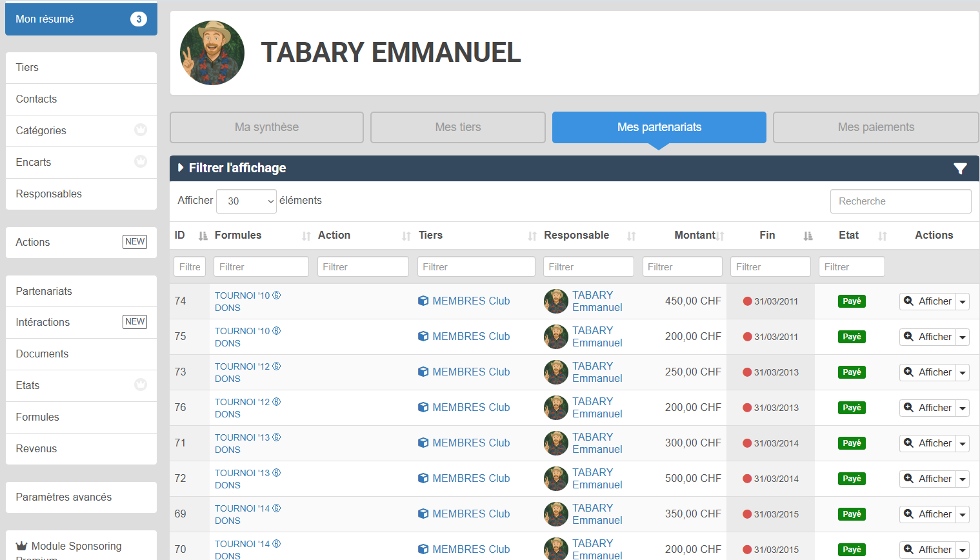
Task: Click the Recherche search field
Action: click(900, 201)
